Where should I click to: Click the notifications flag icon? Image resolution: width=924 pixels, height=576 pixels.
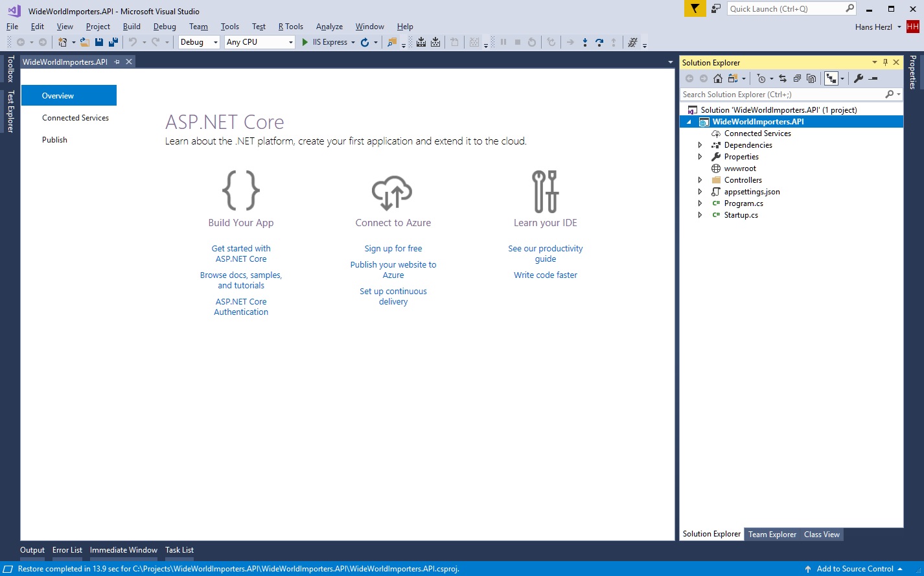coord(695,8)
